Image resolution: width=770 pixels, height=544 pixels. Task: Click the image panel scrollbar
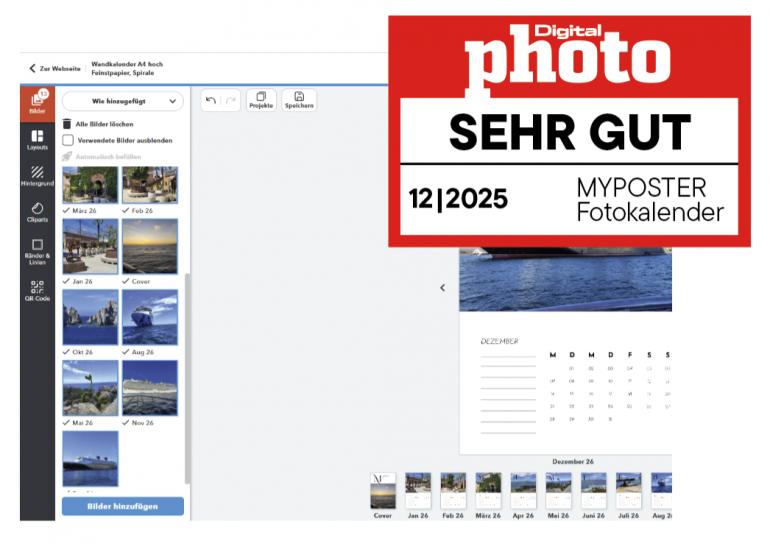coord(187,378)
